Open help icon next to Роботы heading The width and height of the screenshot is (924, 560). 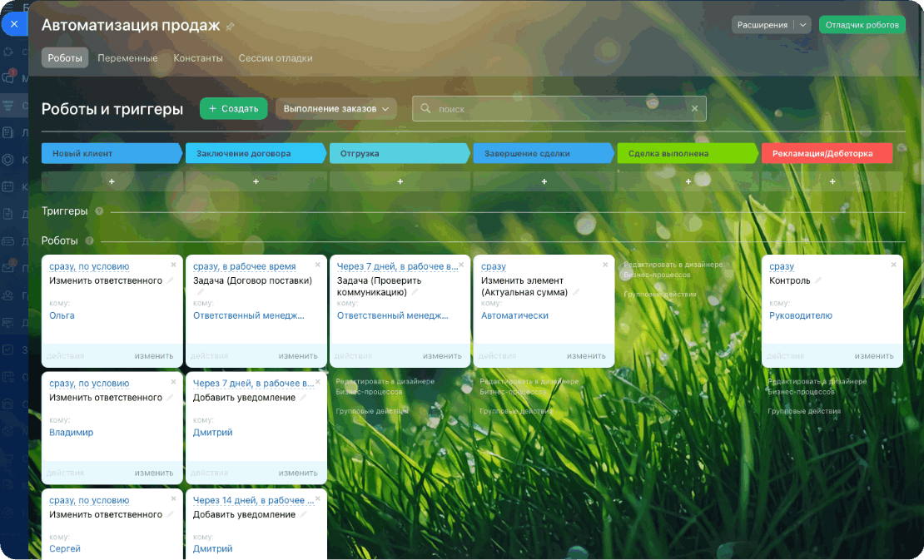click(90, 240)
